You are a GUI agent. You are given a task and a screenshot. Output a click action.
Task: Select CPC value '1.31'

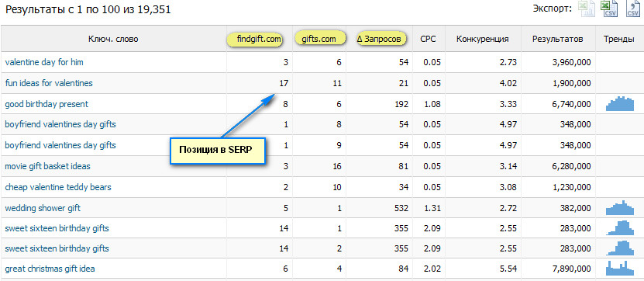point(432,208)
